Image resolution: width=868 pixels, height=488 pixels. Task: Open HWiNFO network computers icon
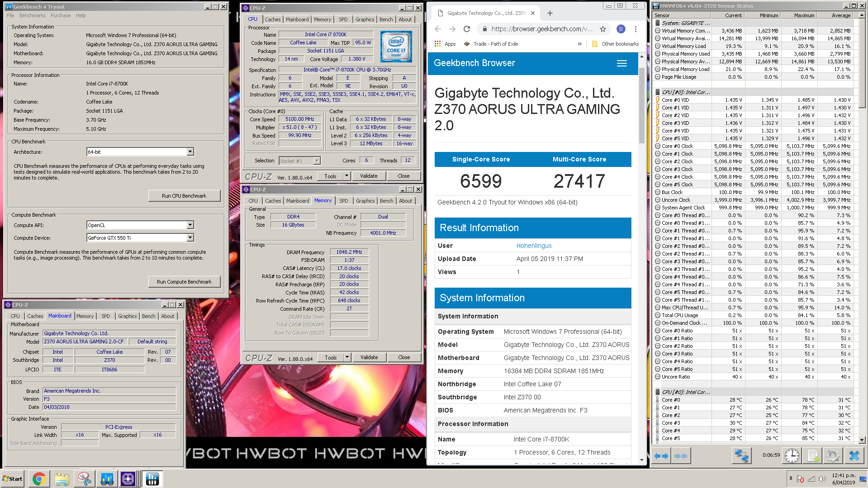tap(741, 456)
